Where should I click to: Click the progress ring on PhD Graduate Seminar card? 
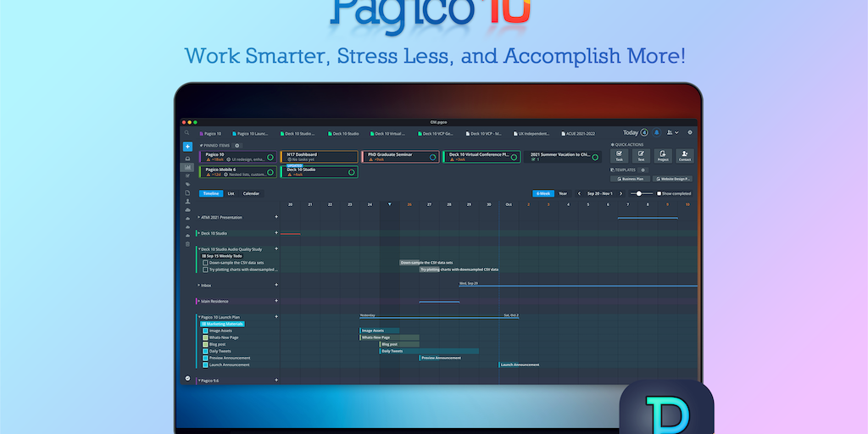(x=433, y=157)
